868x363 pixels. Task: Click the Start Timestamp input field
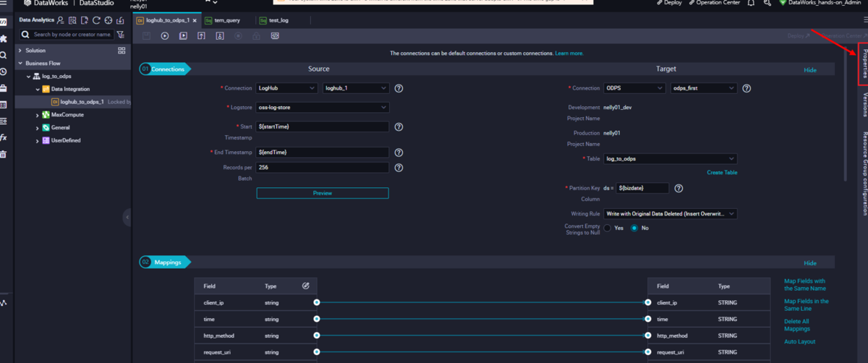click(x=323, y=127)
